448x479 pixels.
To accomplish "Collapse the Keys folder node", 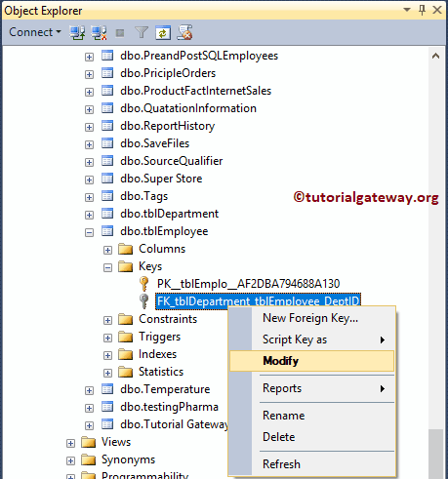I will pyautogui.click(x=107, y=267).
